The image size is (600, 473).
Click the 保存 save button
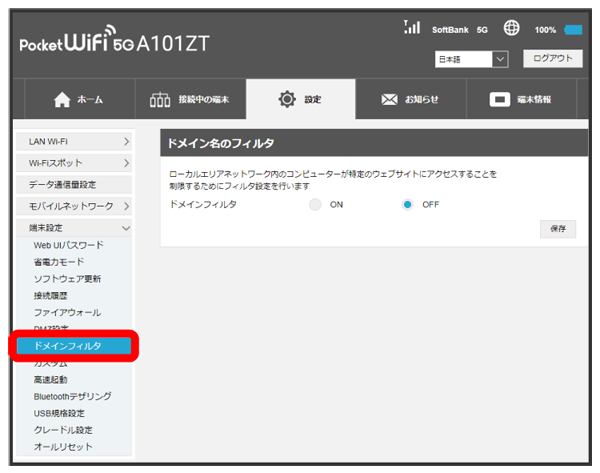(557, 229)
